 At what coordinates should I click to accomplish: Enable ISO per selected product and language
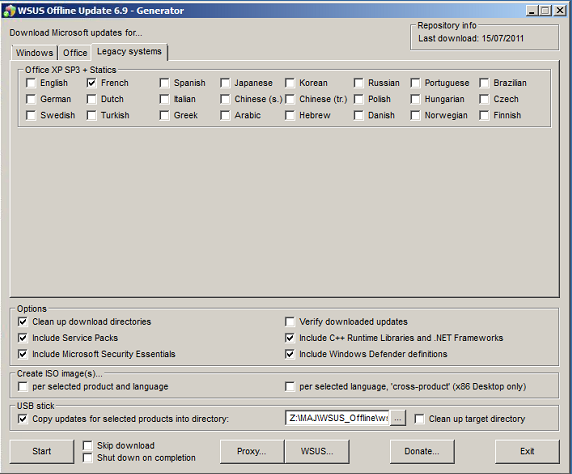[23, 386]
